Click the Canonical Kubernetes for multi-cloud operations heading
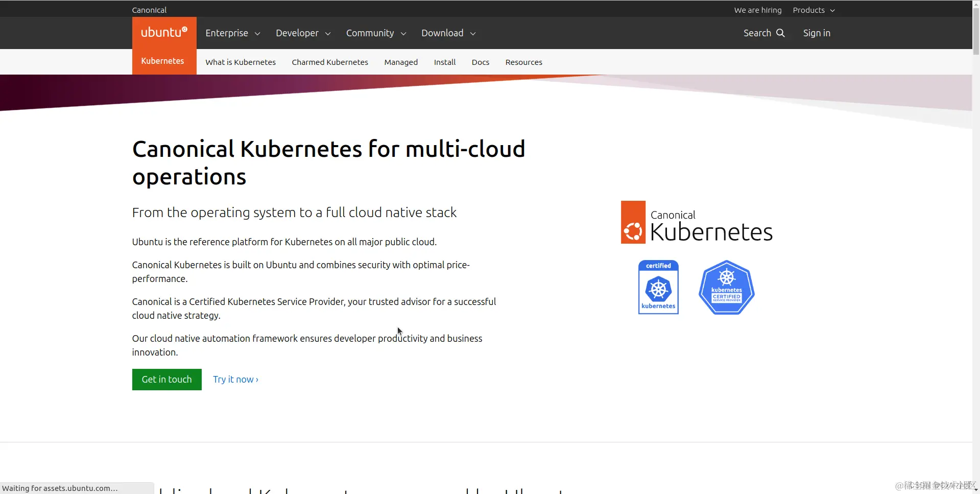Screen dimensions: 980x494 (328, 162)
